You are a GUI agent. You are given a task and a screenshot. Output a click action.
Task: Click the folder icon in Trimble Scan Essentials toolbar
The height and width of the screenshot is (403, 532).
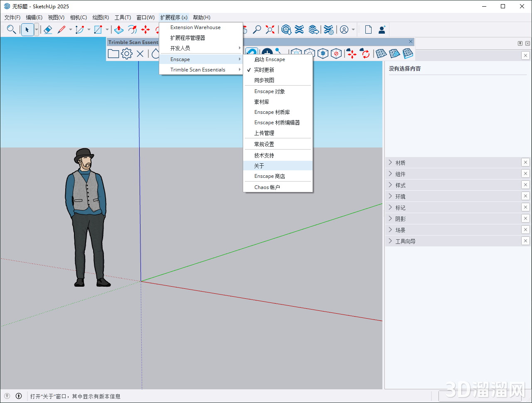113,53
